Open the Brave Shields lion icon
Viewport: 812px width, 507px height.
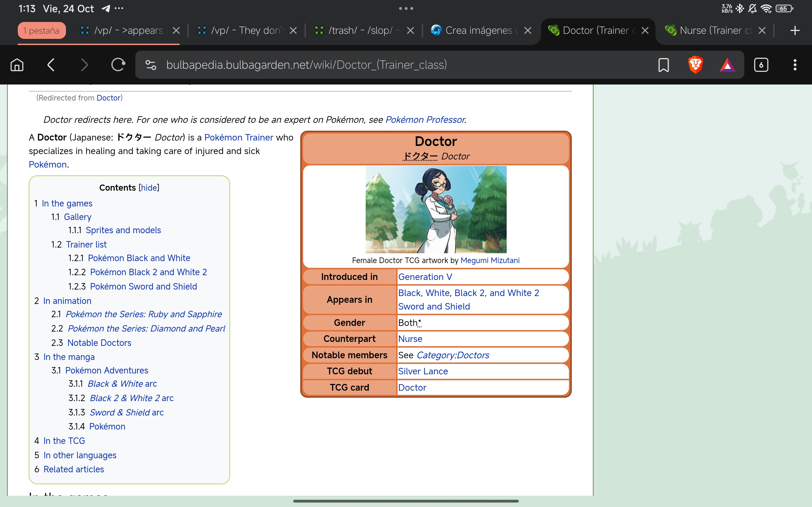tap(696, 65)
